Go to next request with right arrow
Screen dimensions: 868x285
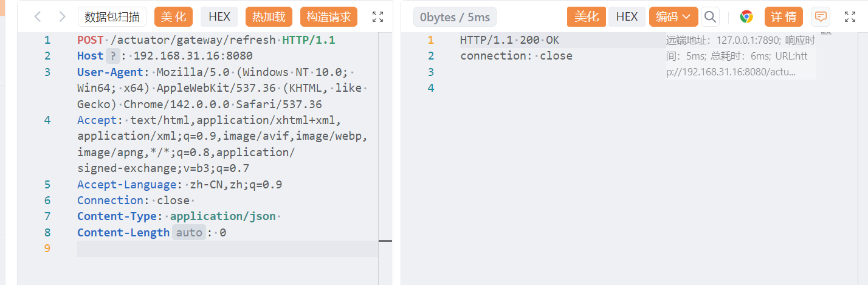pyautogui.click(x=61, y=17)
